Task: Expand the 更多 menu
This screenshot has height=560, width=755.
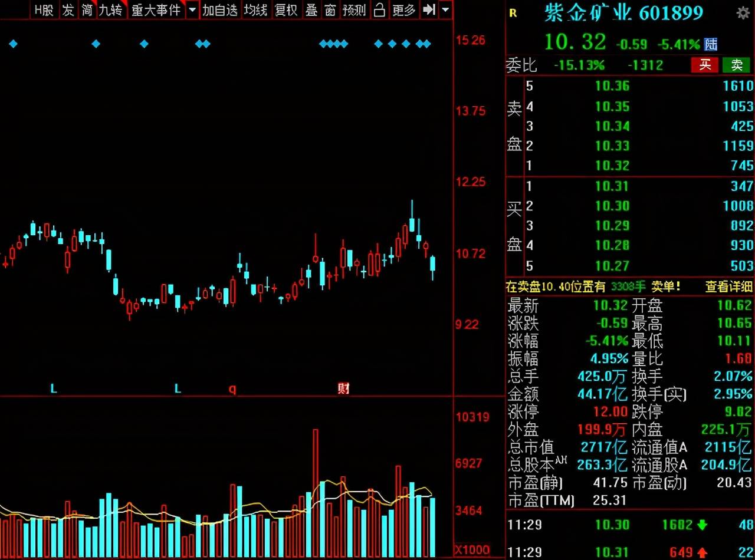Action: tap(404, 10)
